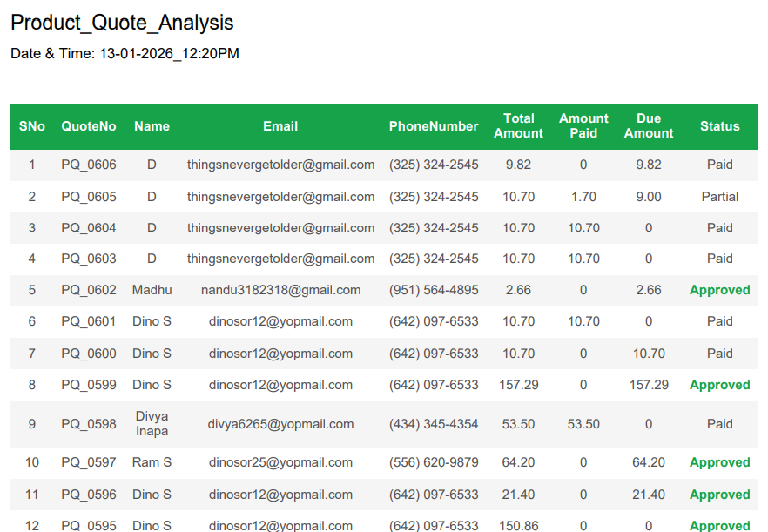Viewport: 768px width, 532px height.
Task: Click the PhoneNumber column header
Action: click(434, 126)
